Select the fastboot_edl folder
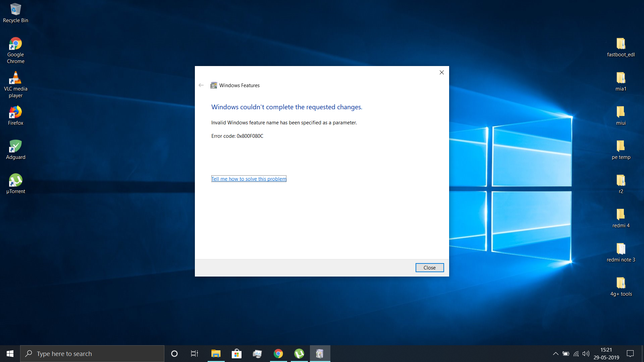 [621, 47]
